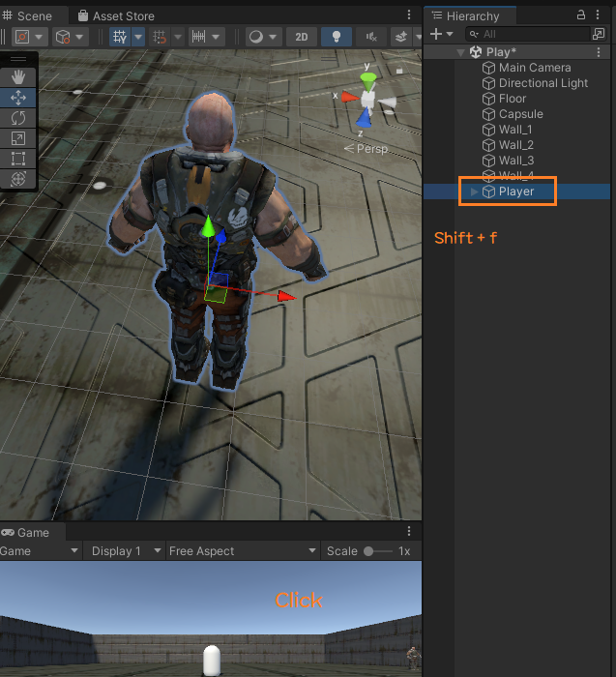Open the Hierarchy search mode magnifier
The image size is (616, 677).
tap(474, 34)
